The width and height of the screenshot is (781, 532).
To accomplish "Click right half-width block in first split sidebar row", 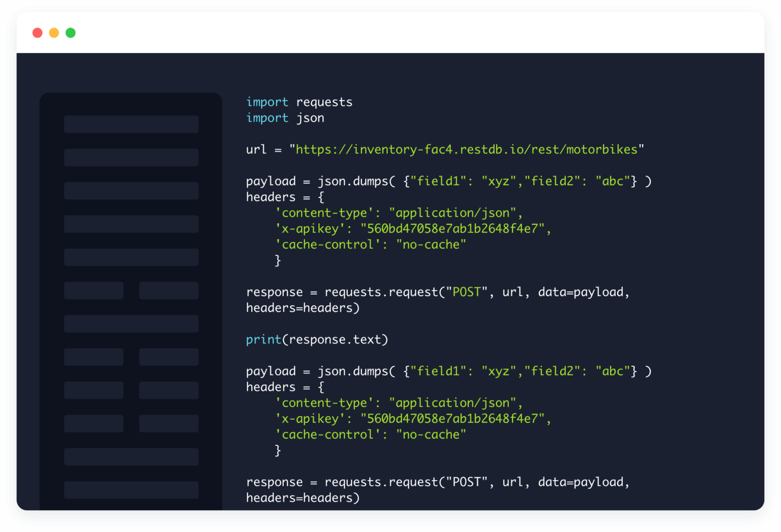I will tap(169, 290).
